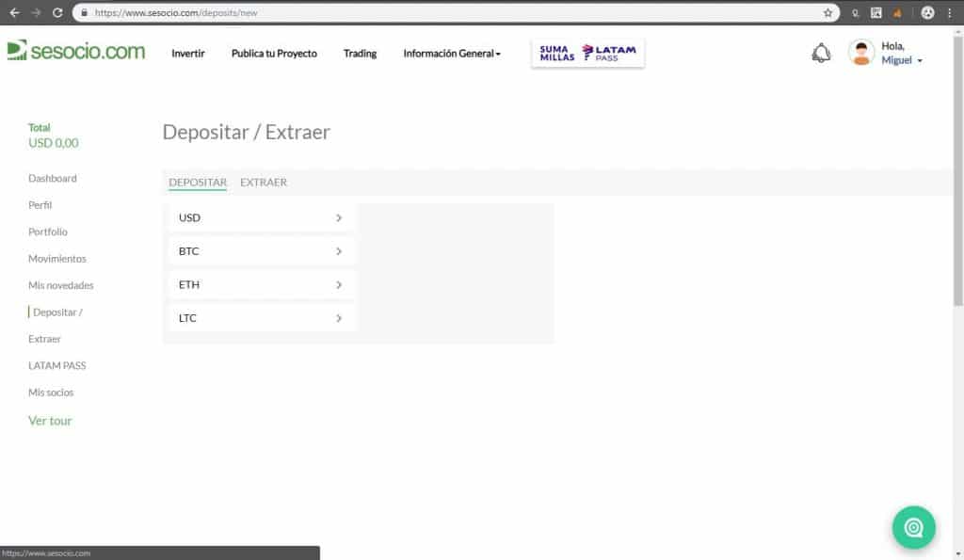The image size is (964, 560).
Task: Click the scrollbar down arrow
Action: click(957, 554)
